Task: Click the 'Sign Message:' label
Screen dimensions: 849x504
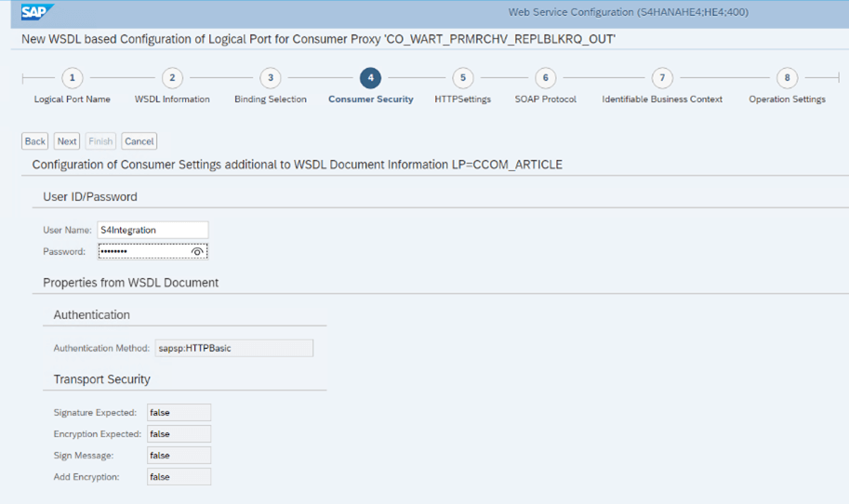Action: [x=84, y=456]
